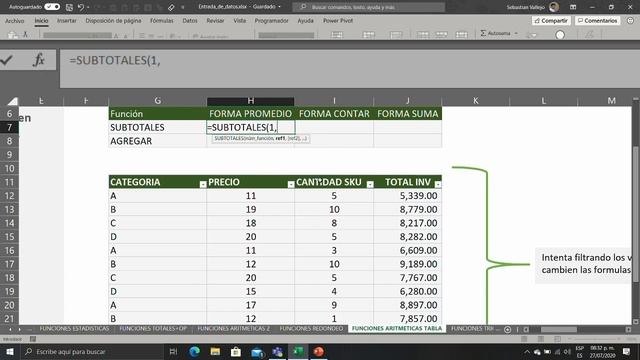This screenshot has height=360, width=640.
Task: Click the select-all corner triangle
Action: 13,101
